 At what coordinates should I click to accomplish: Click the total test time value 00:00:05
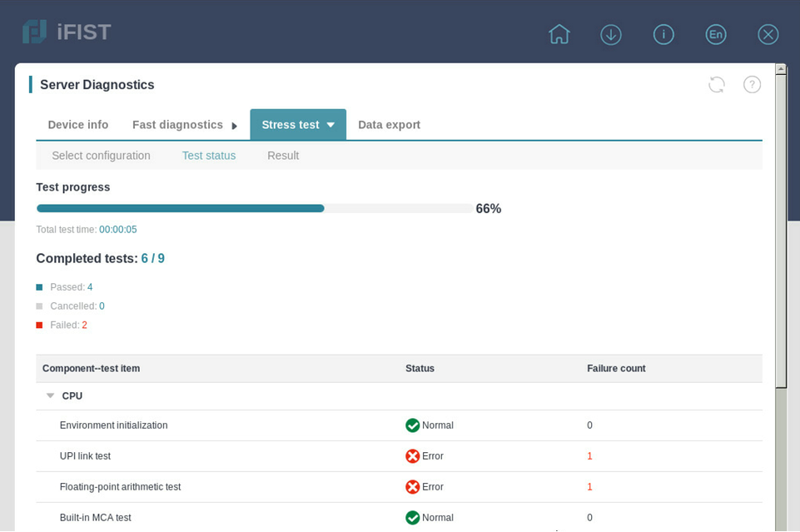click(x=118, y=230)
